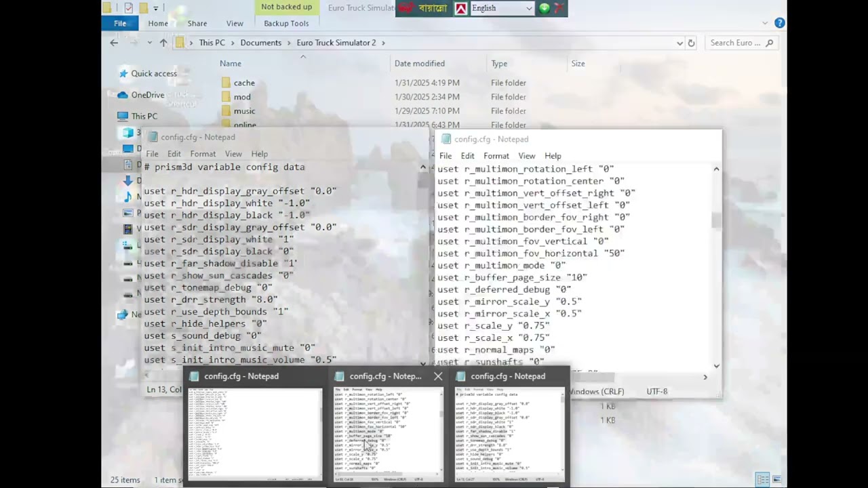Click the search magnifier icon
Image resolution: width=868 pixels, height=488 pixels.
tap(769, 43)
